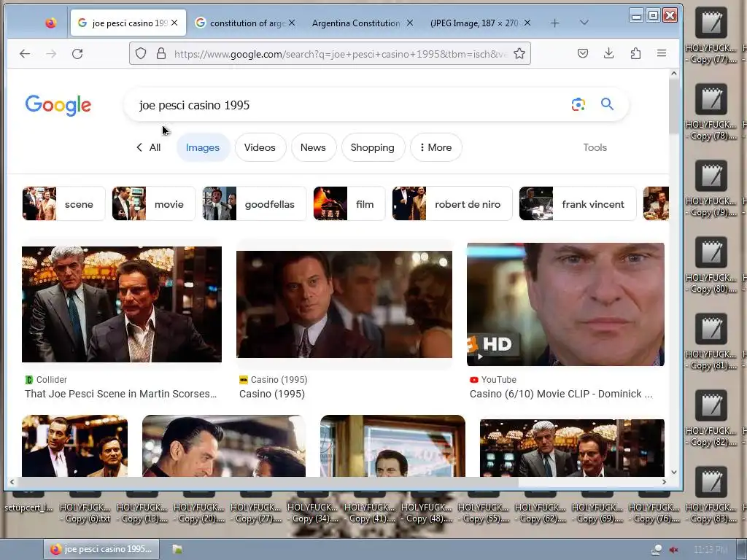Screen dimensions: 747x560
Task: Close the Argentina Constitution tab
Action: pyautogui.click(x=410, y=23)
